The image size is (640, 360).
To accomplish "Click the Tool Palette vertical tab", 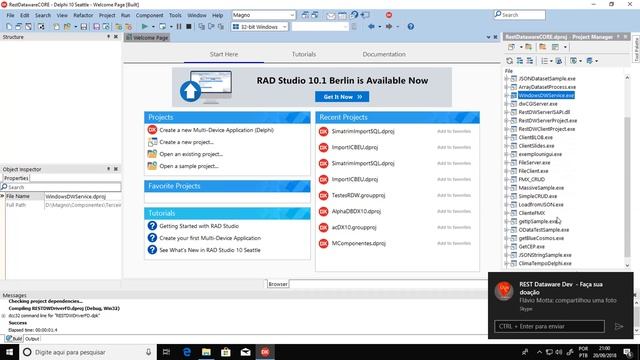I will tap(636, 49).
